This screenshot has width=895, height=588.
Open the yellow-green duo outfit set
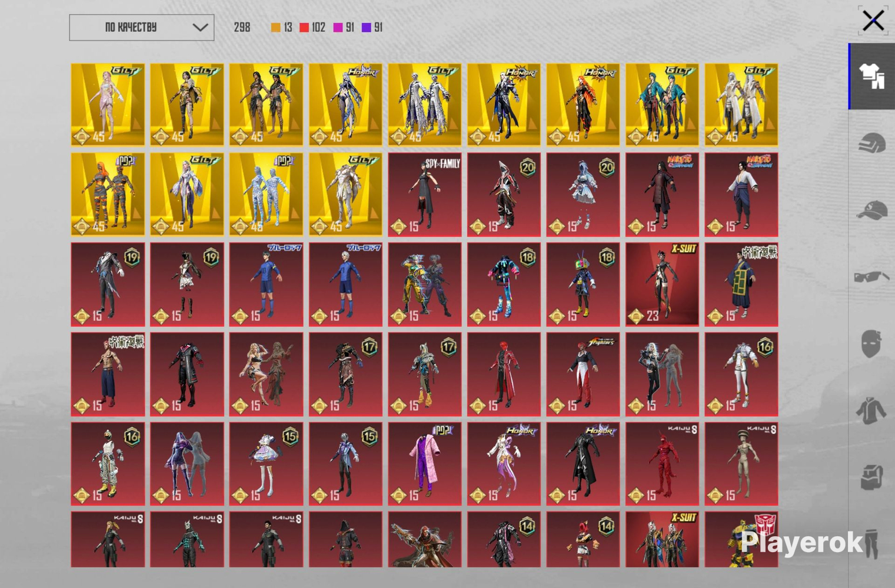click(x=425, y=285)
